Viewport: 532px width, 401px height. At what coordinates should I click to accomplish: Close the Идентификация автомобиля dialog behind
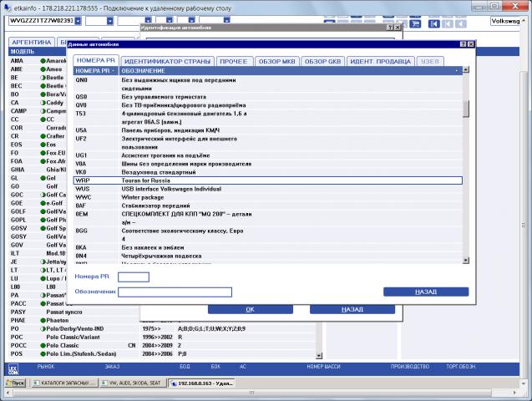point(398,28)
